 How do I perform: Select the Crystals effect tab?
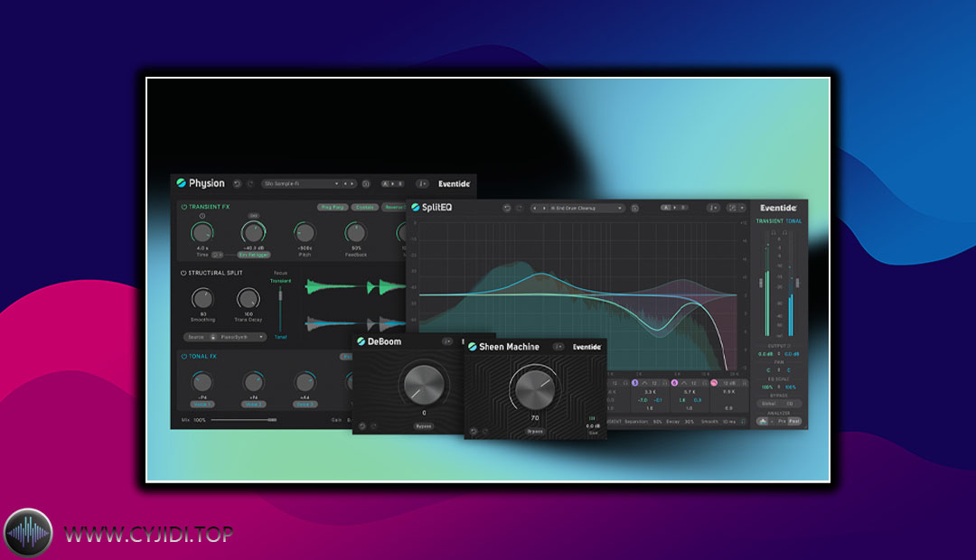click(365, 207)
